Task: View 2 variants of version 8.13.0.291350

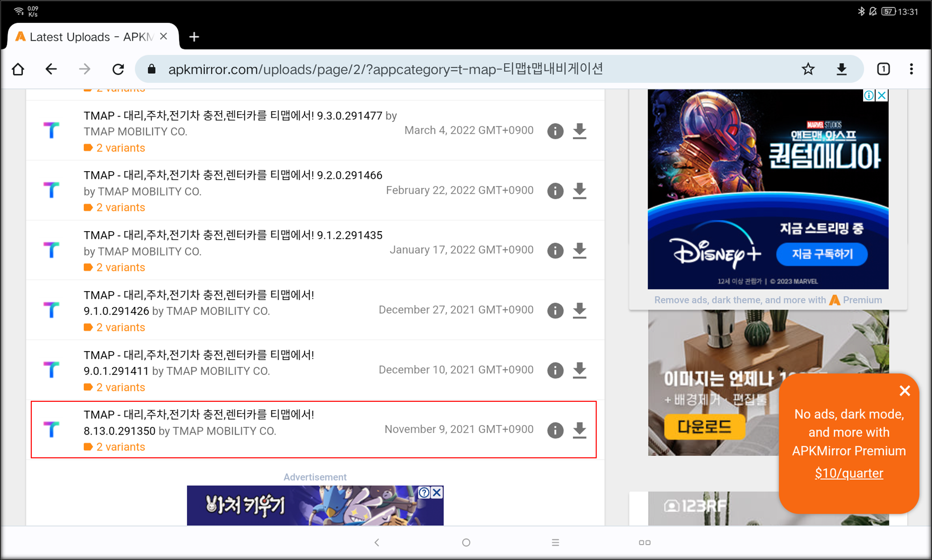Action: tap(115, 447)
